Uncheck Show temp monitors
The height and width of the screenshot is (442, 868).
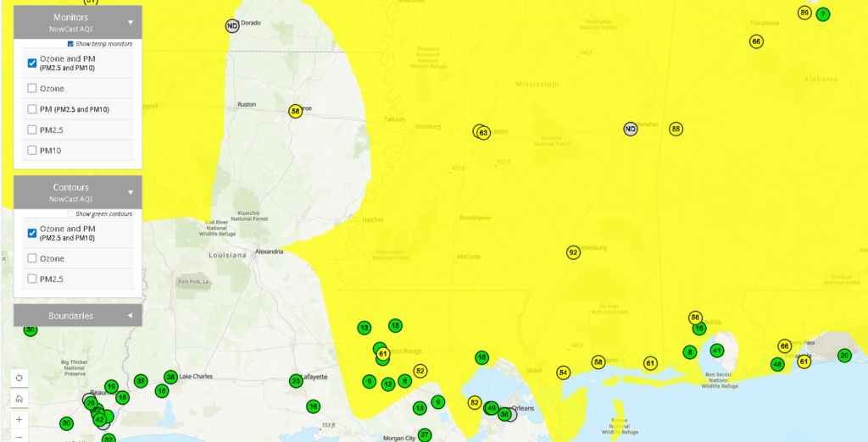pyautogui.click(x=70, y=44)
